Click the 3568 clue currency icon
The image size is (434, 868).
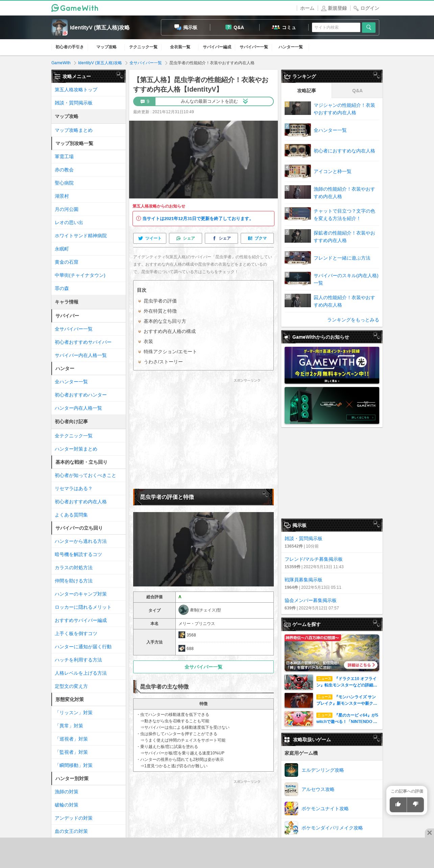[182, 635]
